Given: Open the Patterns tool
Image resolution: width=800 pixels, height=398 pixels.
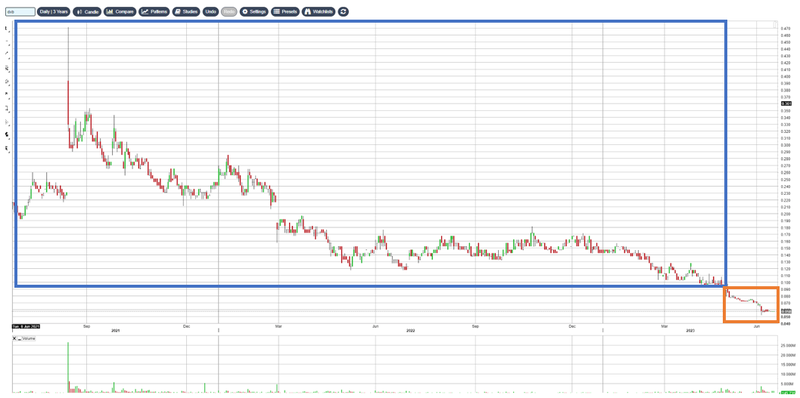Looking at the screenshot, I should coord(155,11).
